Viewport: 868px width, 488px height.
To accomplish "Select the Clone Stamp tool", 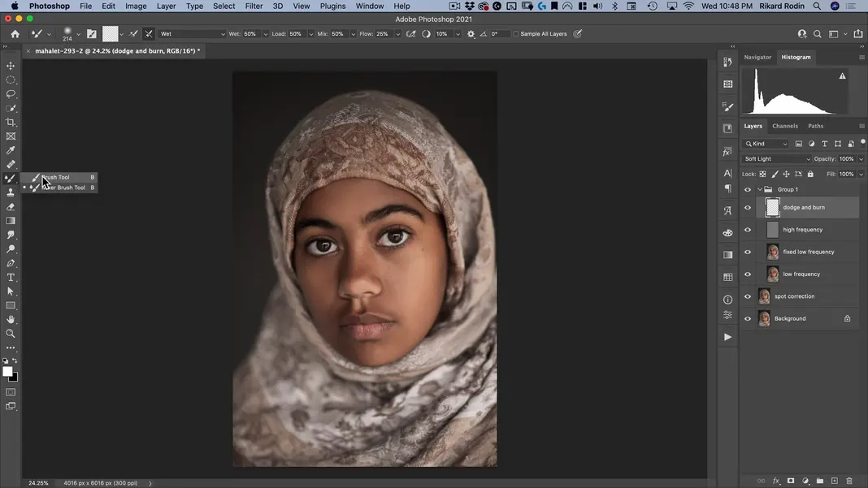I will [x=11, y=192].
